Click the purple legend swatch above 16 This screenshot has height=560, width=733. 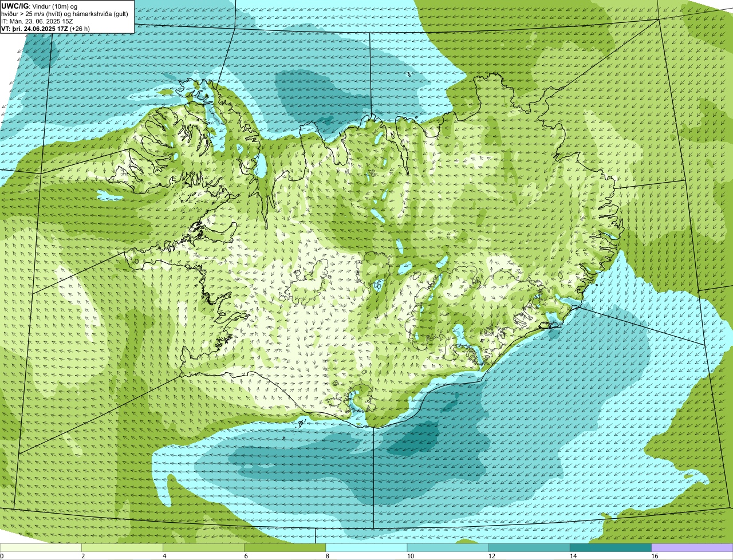coord(692,548)
